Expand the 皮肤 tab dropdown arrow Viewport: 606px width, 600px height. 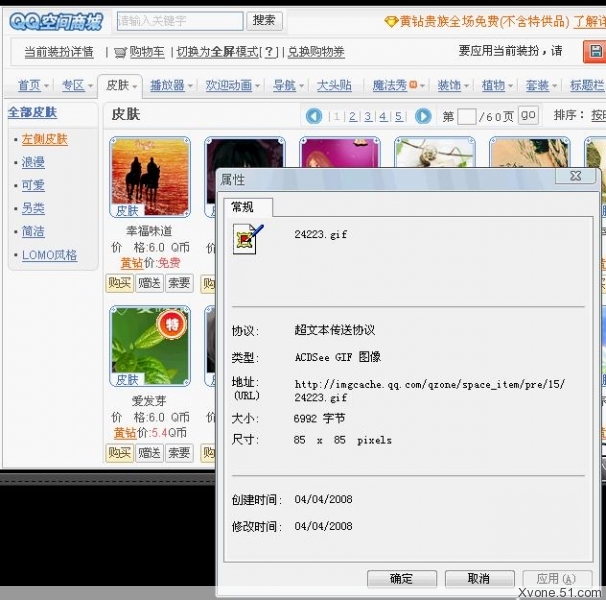134,86
